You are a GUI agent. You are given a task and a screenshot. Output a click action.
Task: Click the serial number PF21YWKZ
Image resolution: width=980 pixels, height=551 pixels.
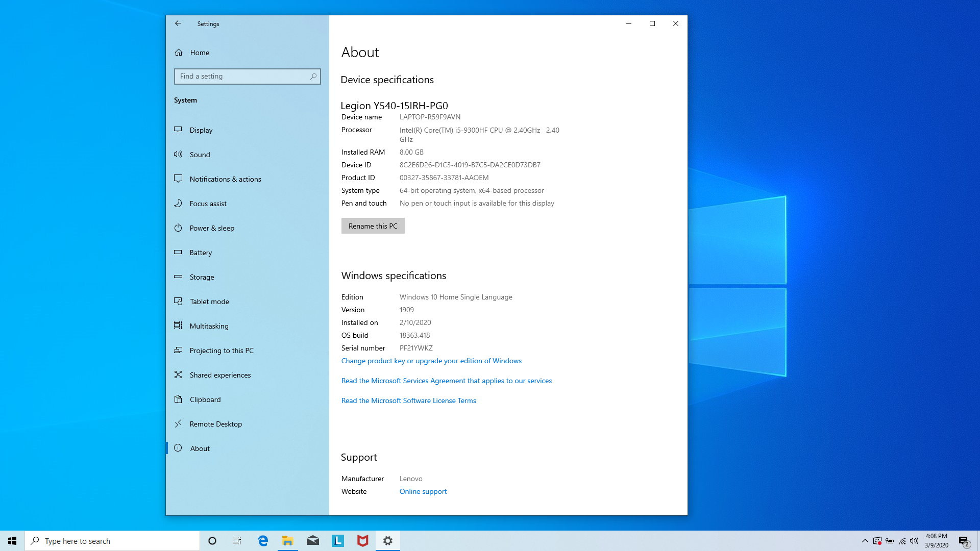(x=416, y=348)
